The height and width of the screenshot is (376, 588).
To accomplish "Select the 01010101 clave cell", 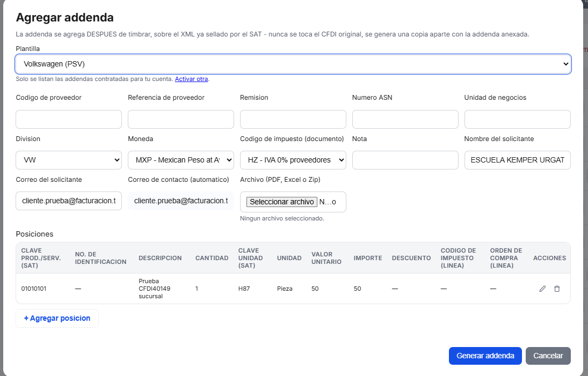I will tap(34, 289).
